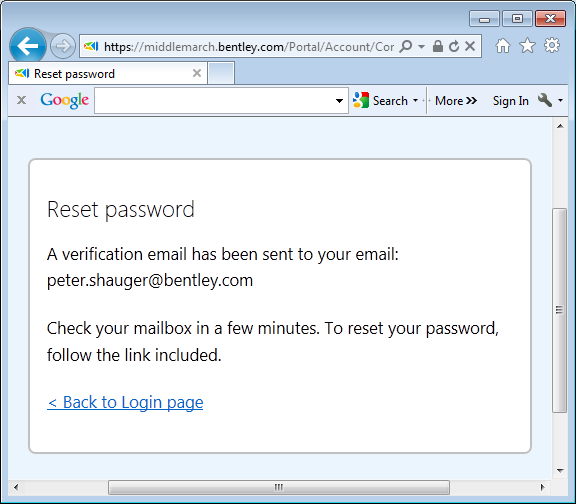This screenshot has width=576, height=504.
Task: Expand the address bar dropdown arrow
Action: click(x=422, y=47)
